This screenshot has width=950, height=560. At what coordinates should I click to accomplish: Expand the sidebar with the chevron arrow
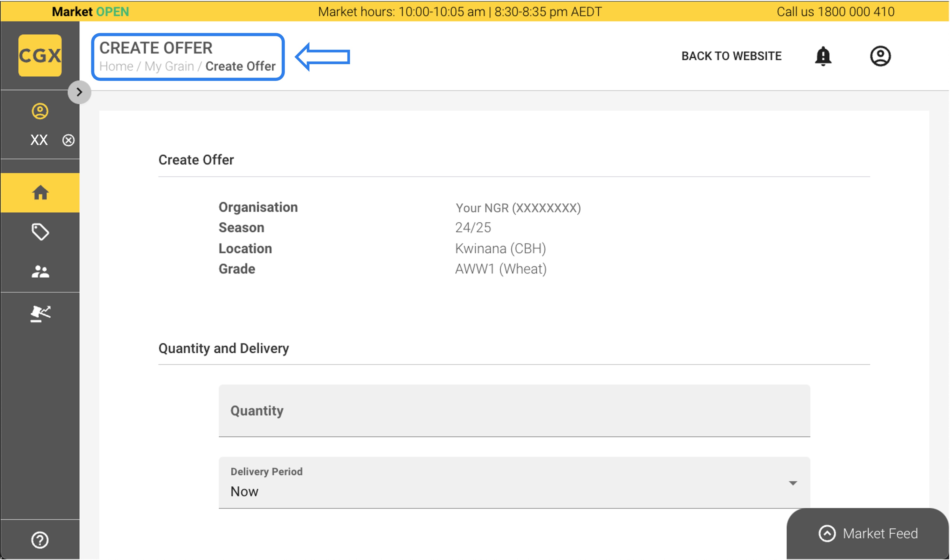point(79,92)
